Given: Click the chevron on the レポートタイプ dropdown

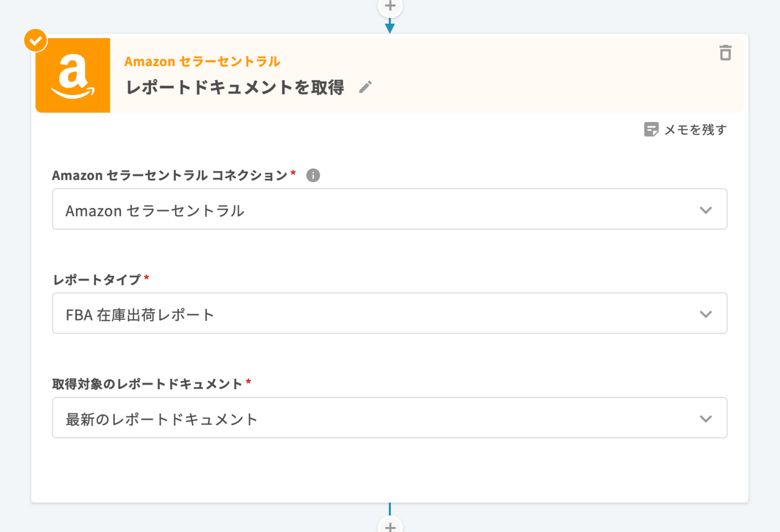Looking at the screenshot, I should tap(705, 314).
